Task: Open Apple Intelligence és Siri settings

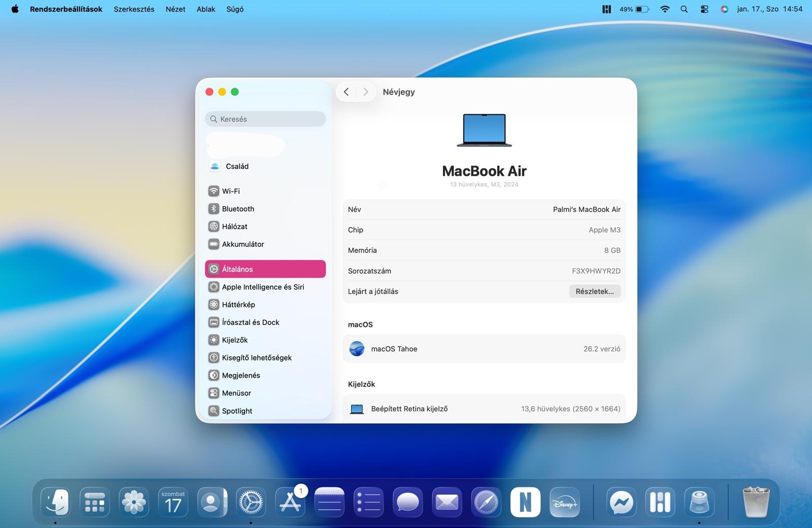Action: click(x=265, y=287)
